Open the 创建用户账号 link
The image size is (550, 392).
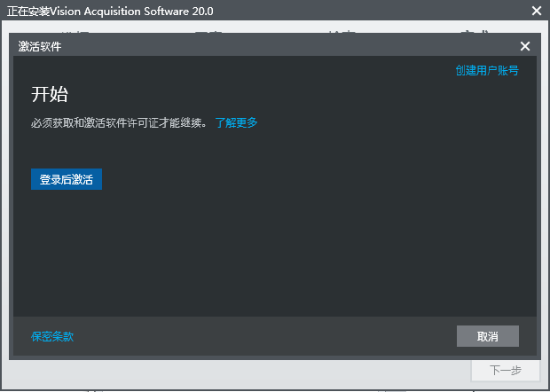[486, 71]
